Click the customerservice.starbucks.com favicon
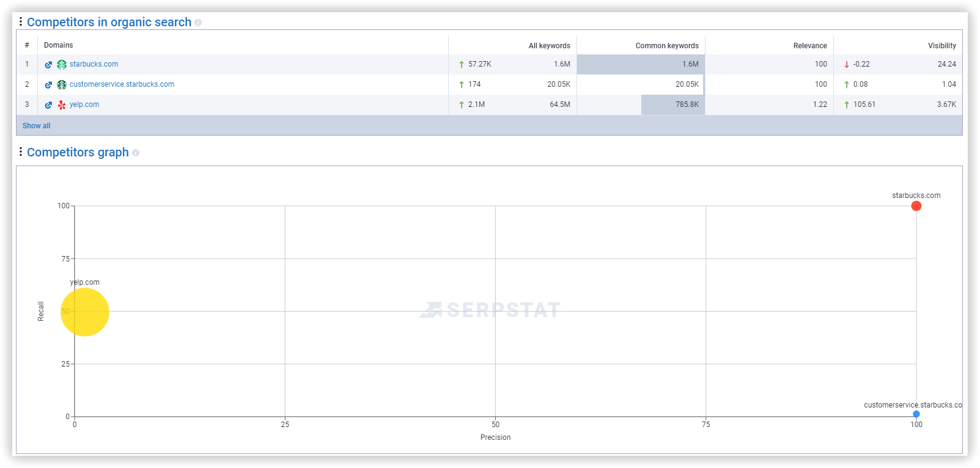The height and width of the screenshot is (468, 980). (x=62, y=85)
